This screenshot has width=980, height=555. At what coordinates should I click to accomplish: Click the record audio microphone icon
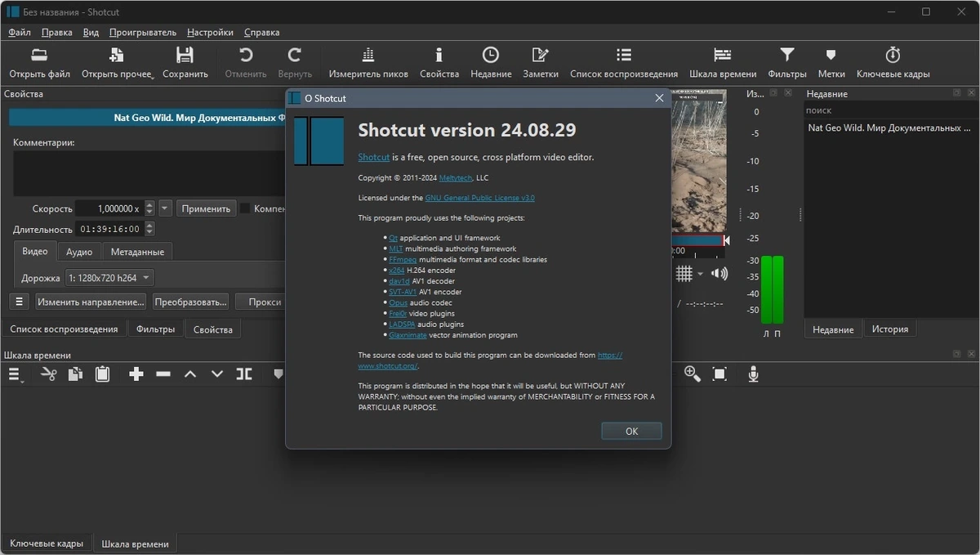click(x=754, y=374)
